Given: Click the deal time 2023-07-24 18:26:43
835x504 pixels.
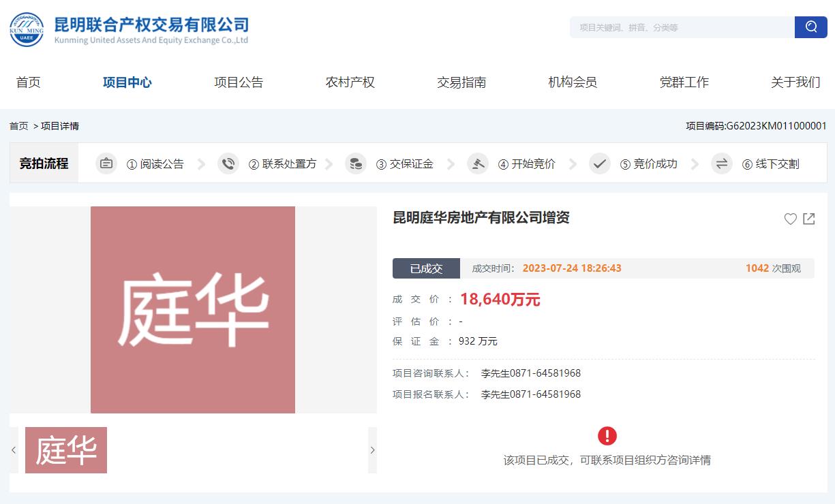Looking at the screenshot, I should pos(572,268).
